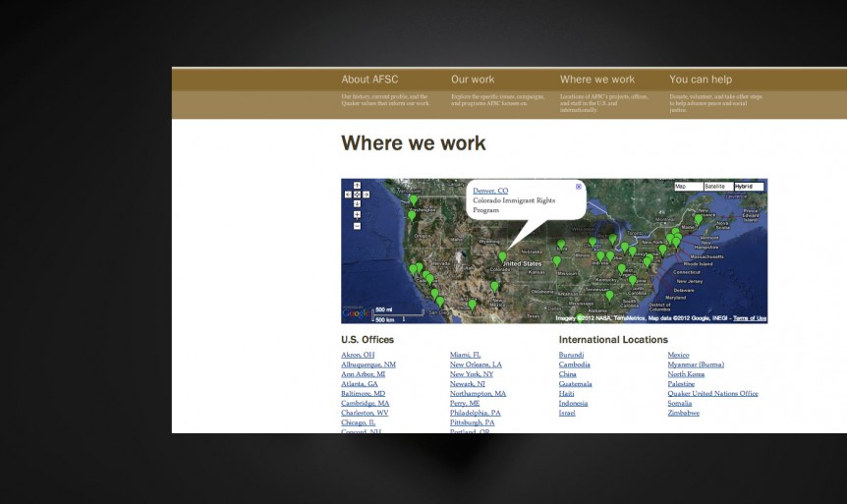Select the green marker near Georgia
Viewport: 847px width, 504px height.
pos(610,296)
